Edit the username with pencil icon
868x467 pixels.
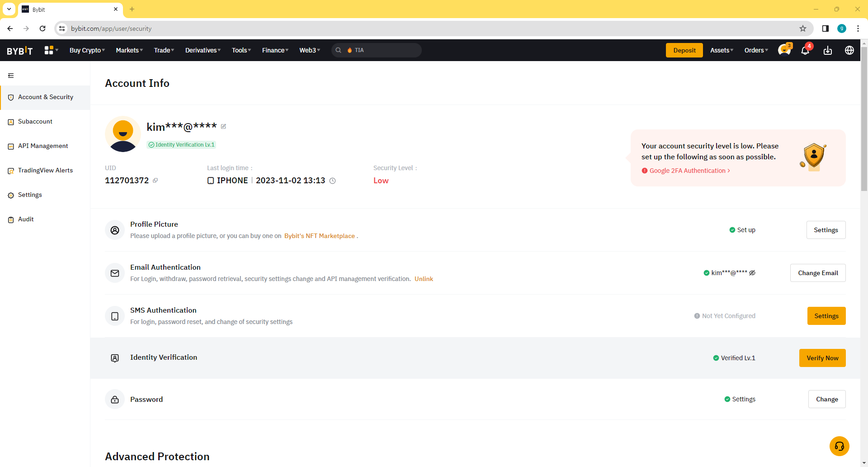[x=223, y=127]
